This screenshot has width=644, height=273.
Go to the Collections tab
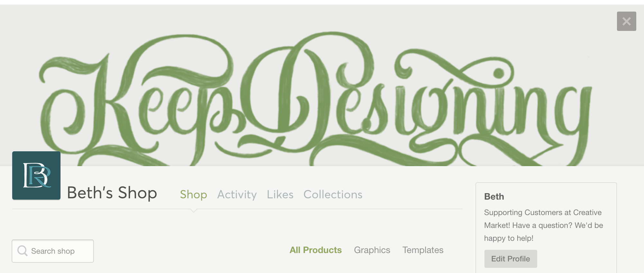[x=333, y=194]
